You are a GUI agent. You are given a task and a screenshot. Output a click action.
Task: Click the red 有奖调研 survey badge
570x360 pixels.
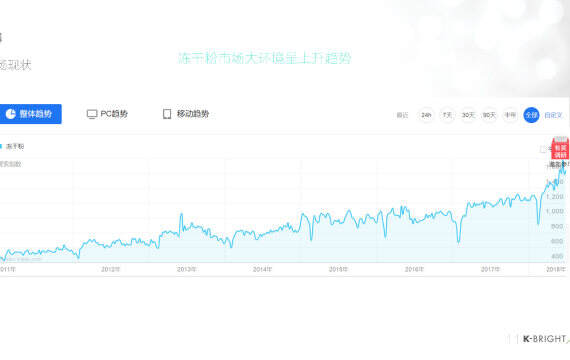pos(560,149)
